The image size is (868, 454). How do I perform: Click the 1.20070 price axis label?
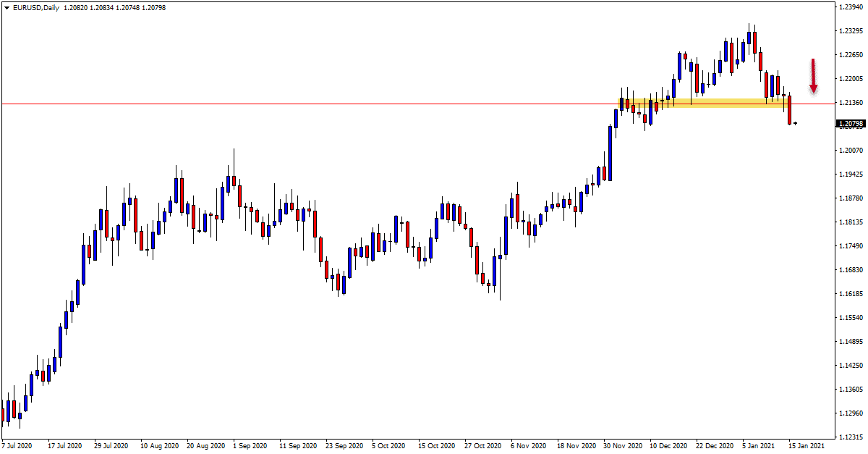[x=851, y=151]
